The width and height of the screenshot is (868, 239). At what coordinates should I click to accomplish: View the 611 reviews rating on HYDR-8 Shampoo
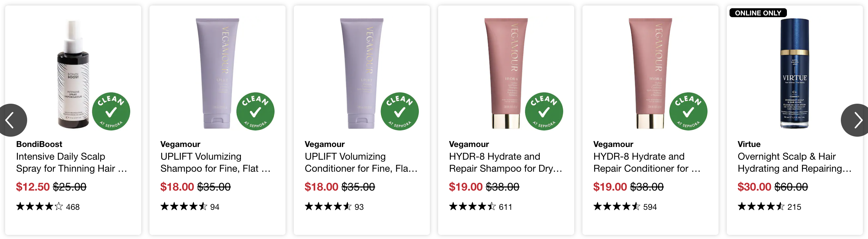coord(480,207)
